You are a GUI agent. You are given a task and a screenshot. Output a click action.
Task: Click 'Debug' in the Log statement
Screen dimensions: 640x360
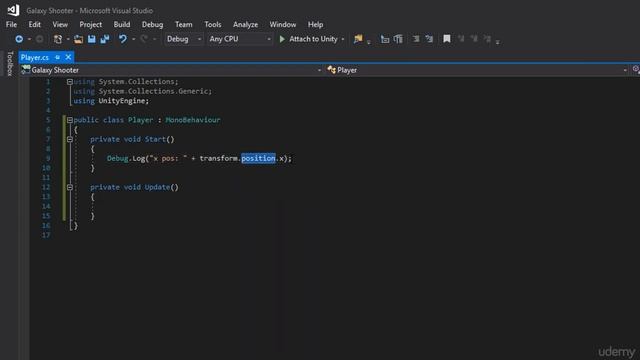pyautogui.click(x=118, y=158)
